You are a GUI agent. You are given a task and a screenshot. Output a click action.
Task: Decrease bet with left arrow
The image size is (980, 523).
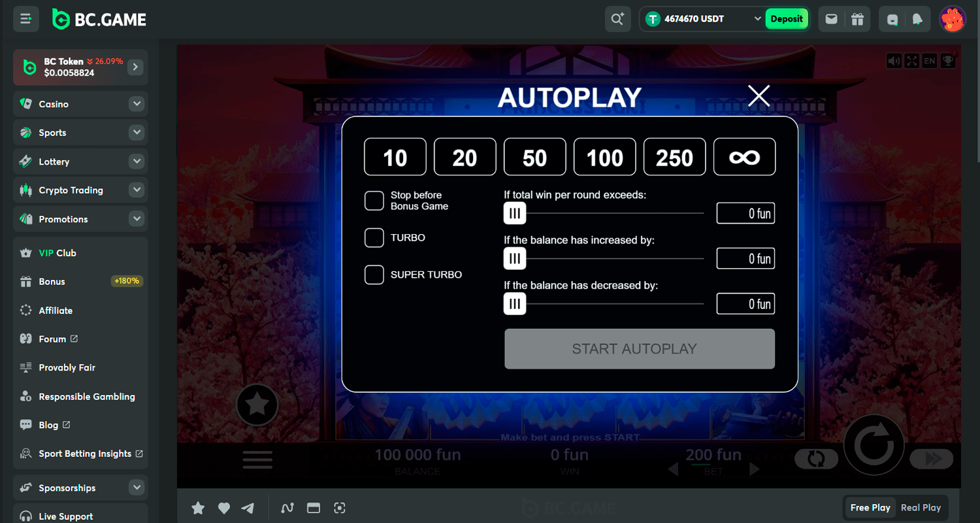[673, 469]
